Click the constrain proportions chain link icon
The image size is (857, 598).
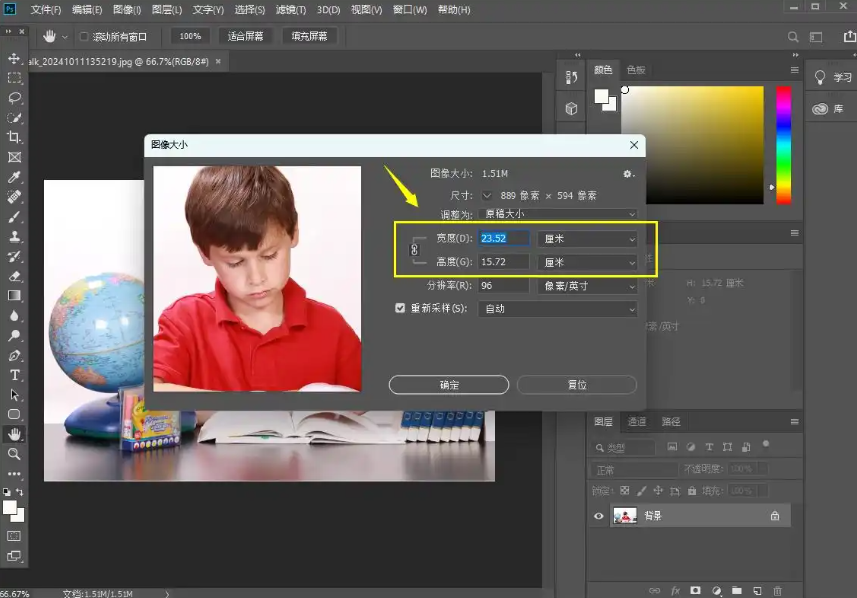click(416, 250)
